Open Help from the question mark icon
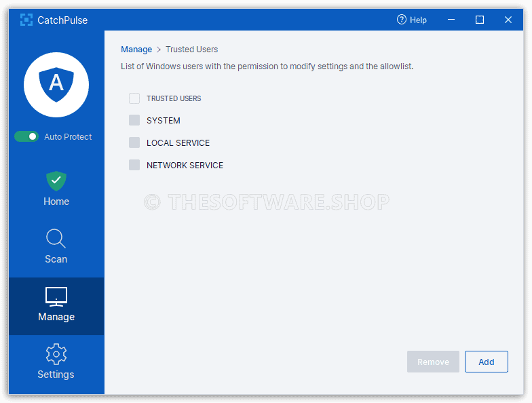532x403 pixels. (x=402, y=20)
